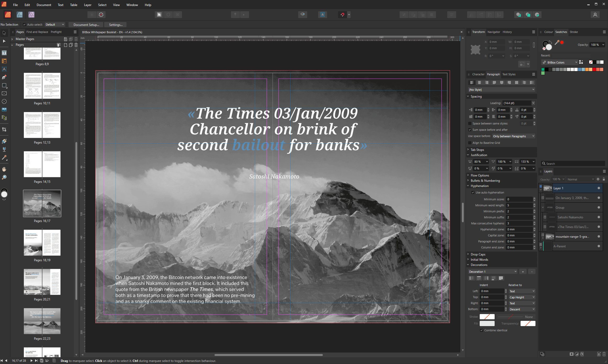Select the Frame Text tool
This screenshot has height=364, width=608.
(x=4, y=53)
